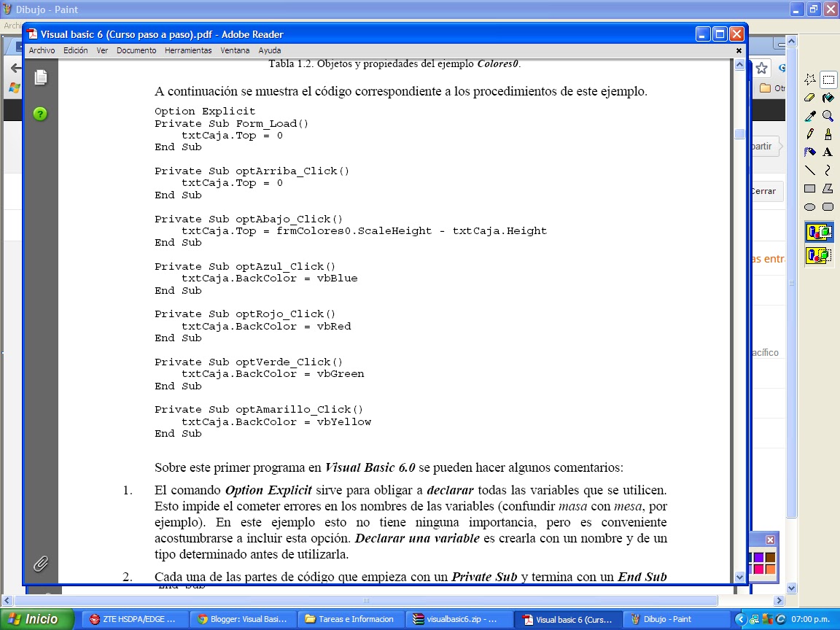Viewport: 840px width, 630px height.
Task: Open Attachments with the paperclip icon in Reader
Action: (41, 564)
